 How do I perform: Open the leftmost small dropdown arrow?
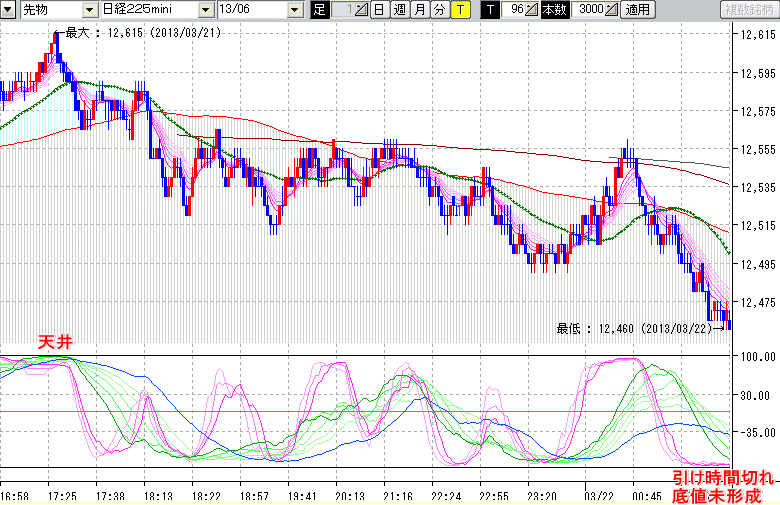point(9,10)
